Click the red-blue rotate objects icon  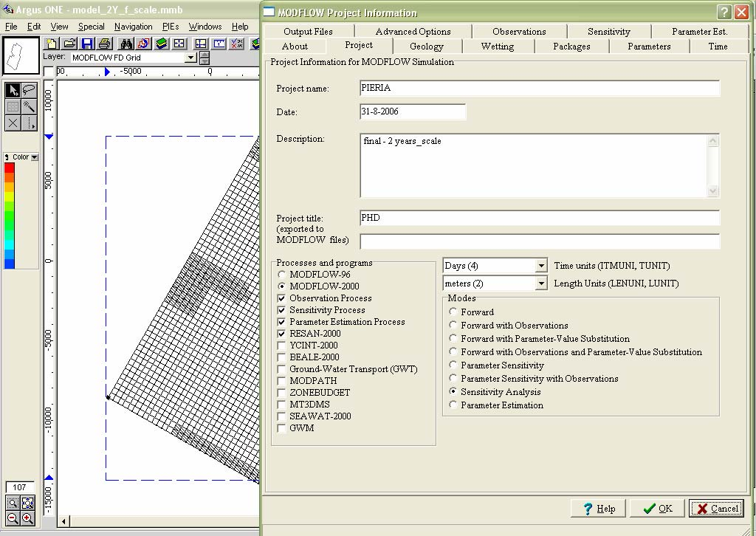144,44
